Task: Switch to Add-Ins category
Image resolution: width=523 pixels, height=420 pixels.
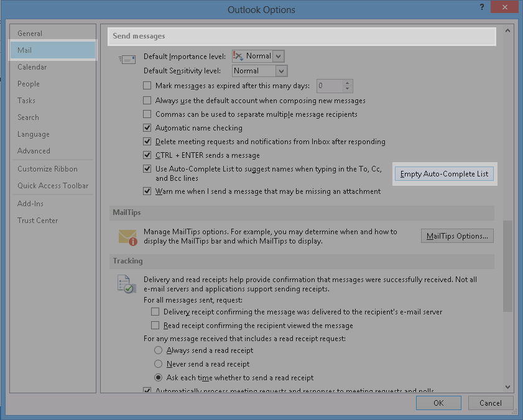Action: pyautogui.click(x=53, y=204)
